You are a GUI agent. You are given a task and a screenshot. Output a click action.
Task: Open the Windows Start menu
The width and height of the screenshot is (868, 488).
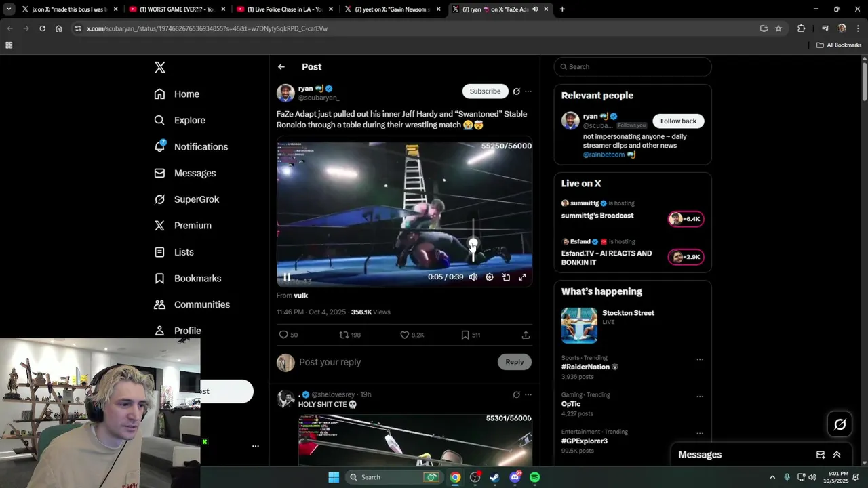click(x=334, y=477)
